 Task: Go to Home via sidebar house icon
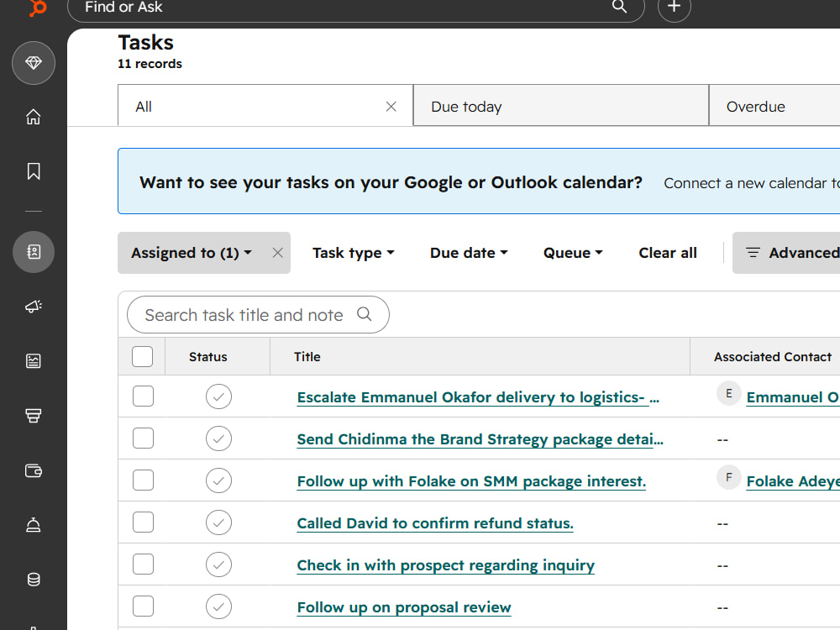pos(34,117)
